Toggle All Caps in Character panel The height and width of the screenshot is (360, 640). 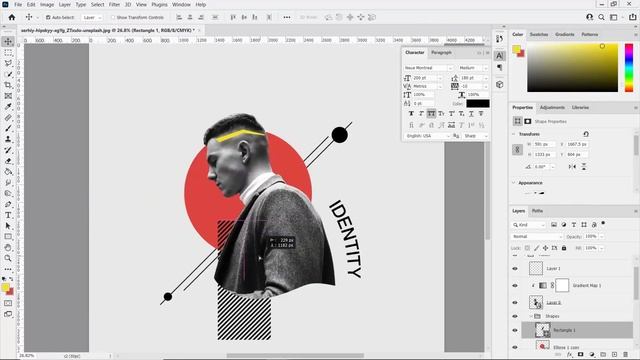coord(431,113)
